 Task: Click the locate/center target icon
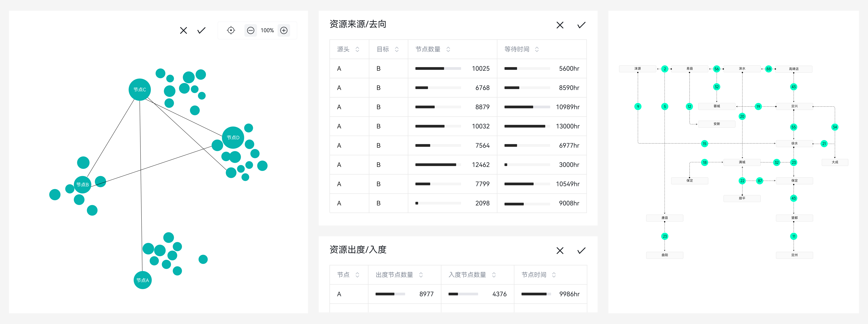pyautogui.click(x=231, y=30)
